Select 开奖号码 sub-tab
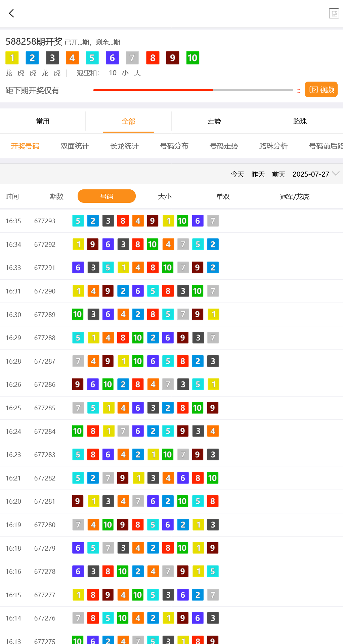 pyautogui.click(x=25, y=146)
